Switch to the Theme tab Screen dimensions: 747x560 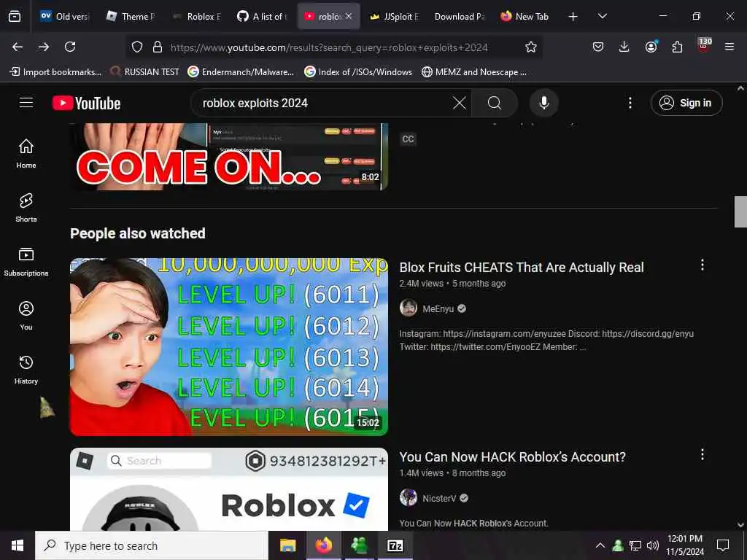pos(131,16)
